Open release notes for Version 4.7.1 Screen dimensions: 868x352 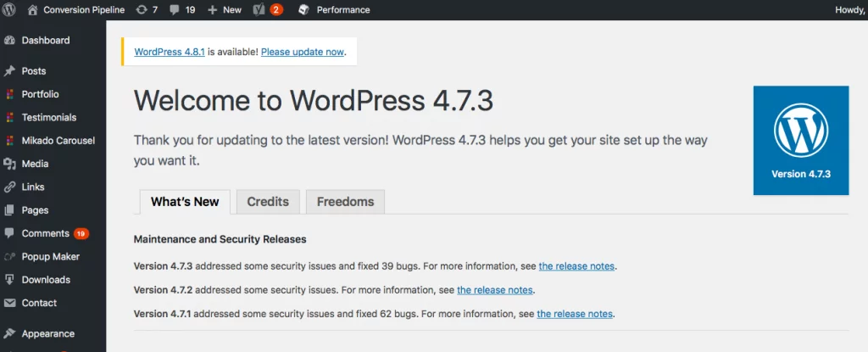tap(575, 314)
